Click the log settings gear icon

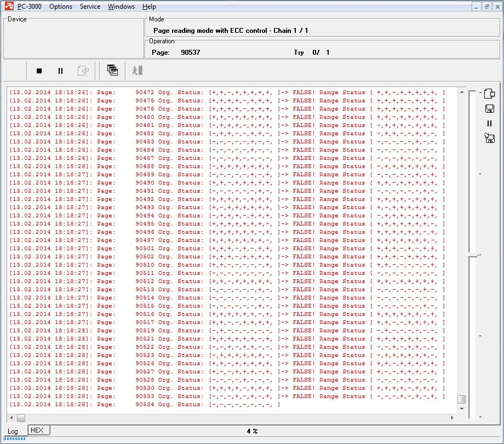click(x=489, y=94)
